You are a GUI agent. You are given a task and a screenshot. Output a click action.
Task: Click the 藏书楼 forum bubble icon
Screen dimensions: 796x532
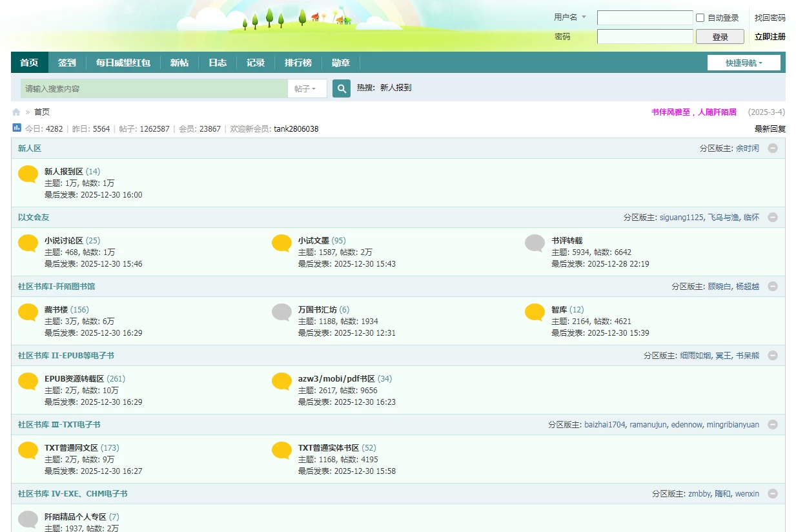28,312
